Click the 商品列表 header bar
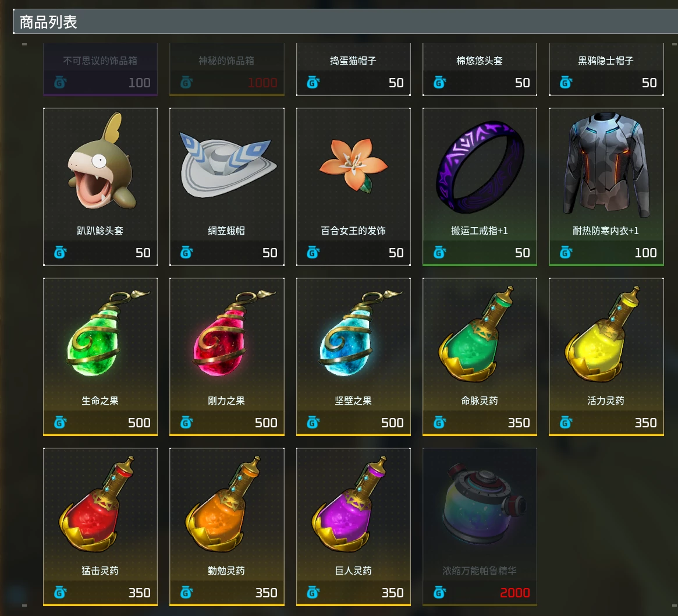 click(346, 22)
